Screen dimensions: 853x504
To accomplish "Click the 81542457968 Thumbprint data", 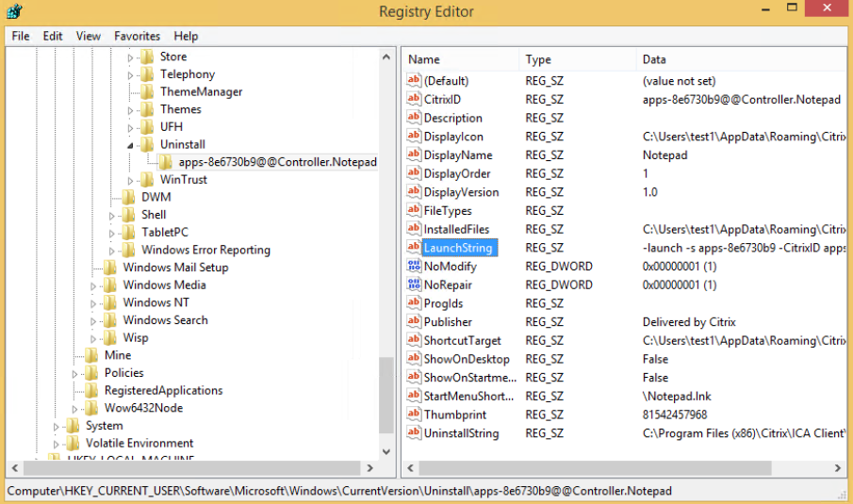I will pos(675,415).
